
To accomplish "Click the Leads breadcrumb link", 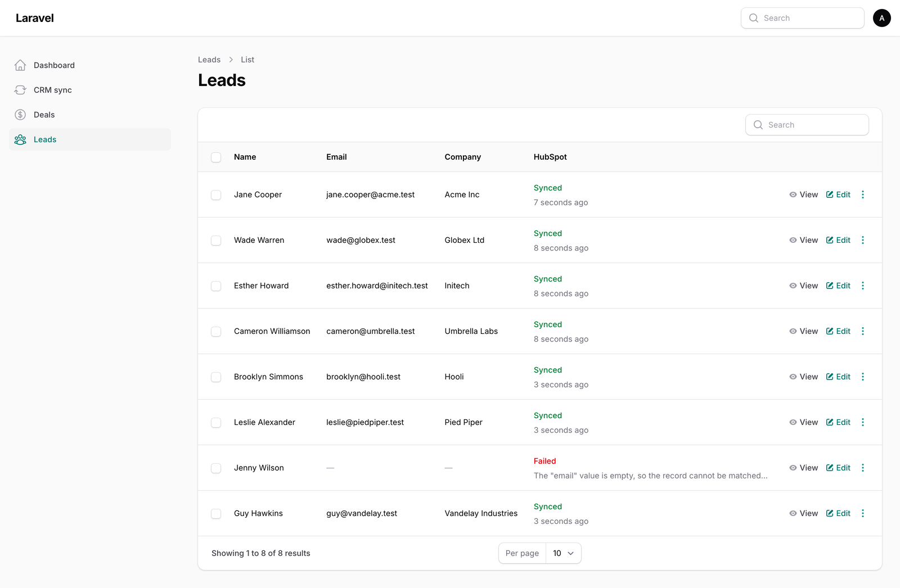I will 209,60.
